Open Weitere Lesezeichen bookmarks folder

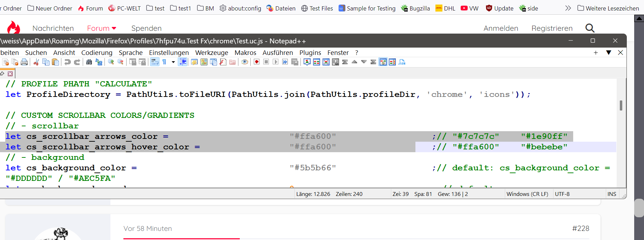pyautogui.click(x=608, y=8)
